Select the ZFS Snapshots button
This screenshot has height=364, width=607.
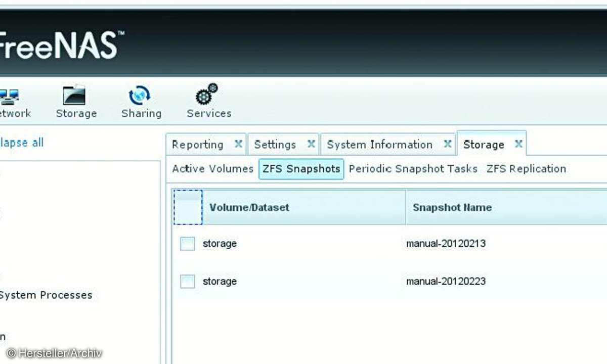(301, 169)
